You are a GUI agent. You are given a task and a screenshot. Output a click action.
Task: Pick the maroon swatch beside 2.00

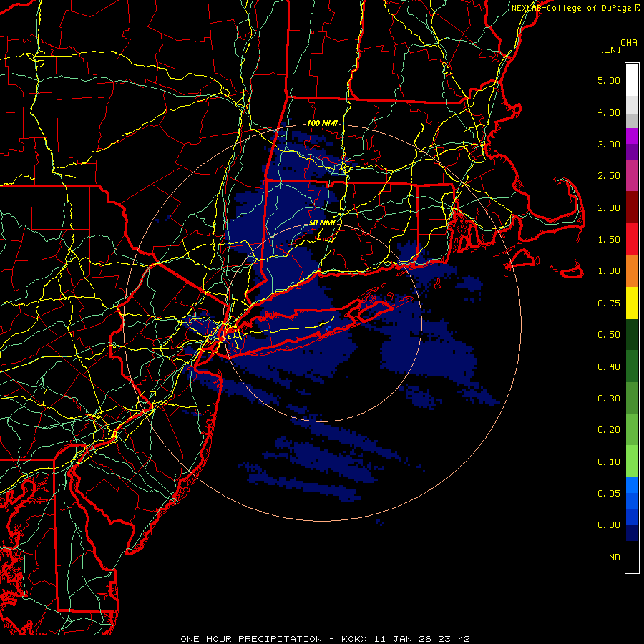click(632, 208)
